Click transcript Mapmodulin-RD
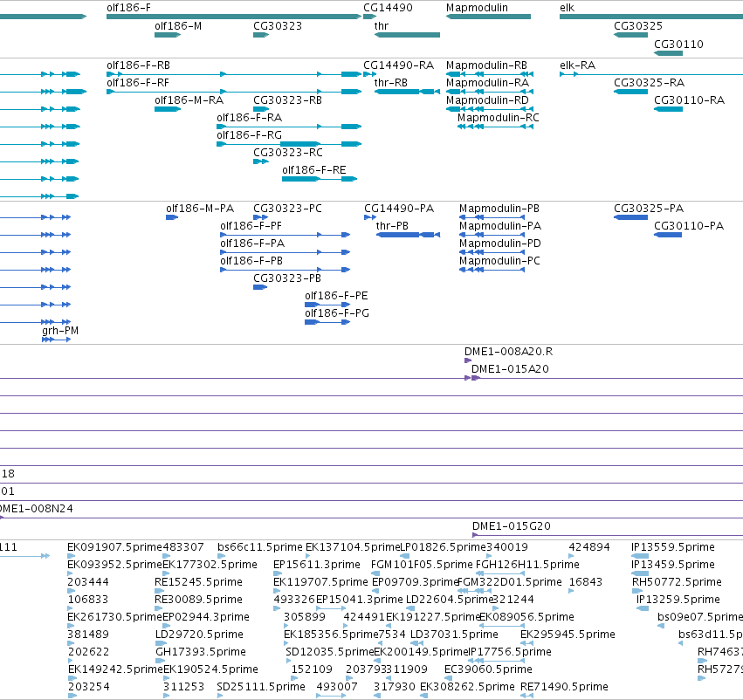The image size is (743, 700). click(490, 109)
